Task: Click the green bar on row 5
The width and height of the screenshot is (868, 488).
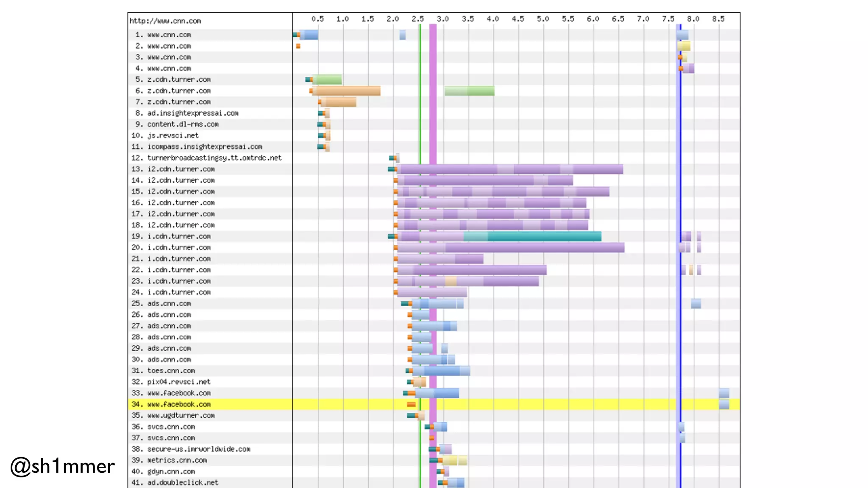Action: click(327, 80)
